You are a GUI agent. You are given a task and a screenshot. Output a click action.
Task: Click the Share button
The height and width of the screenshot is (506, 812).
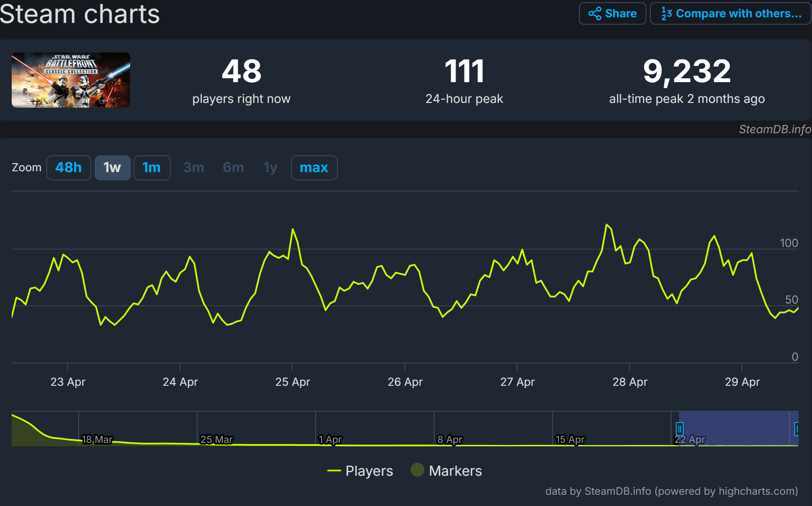(612, 13)
